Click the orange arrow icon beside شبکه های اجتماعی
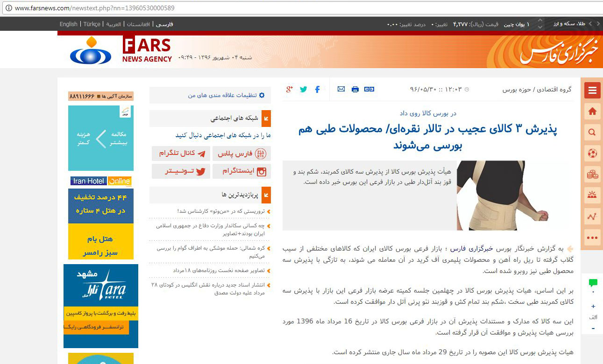 tap(266, 119)
